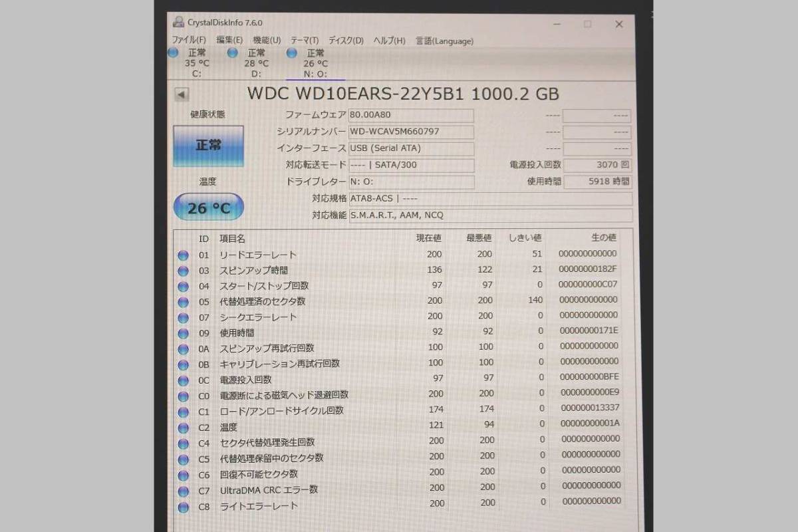This screenshot has width=798, height=532.
Task: Click the previous disk arrow button
Action: (x=181, y=94)
